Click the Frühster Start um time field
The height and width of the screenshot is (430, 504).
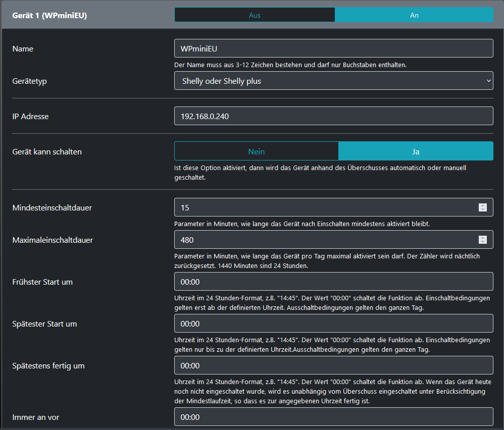[x=333, y=282]
